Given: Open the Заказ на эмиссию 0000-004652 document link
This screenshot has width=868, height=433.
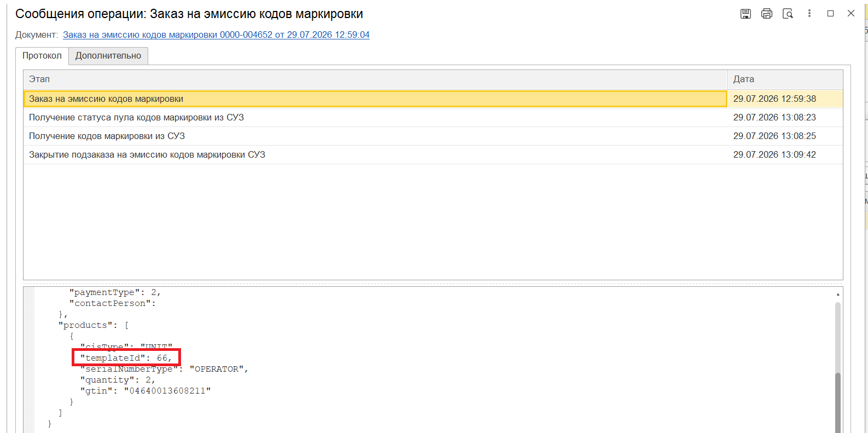Looking at the screenshot, I should tap(216, 34).
